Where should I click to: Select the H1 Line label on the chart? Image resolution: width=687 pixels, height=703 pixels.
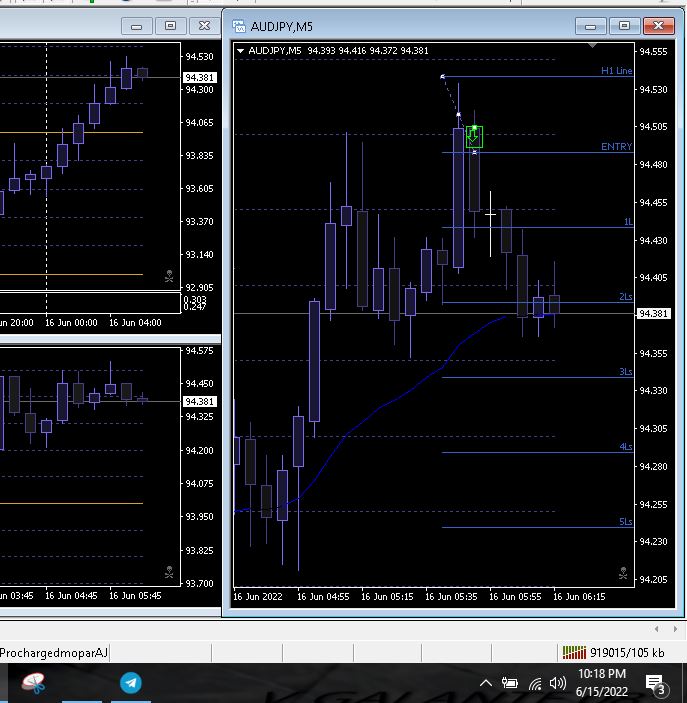(x=616, y=71)
